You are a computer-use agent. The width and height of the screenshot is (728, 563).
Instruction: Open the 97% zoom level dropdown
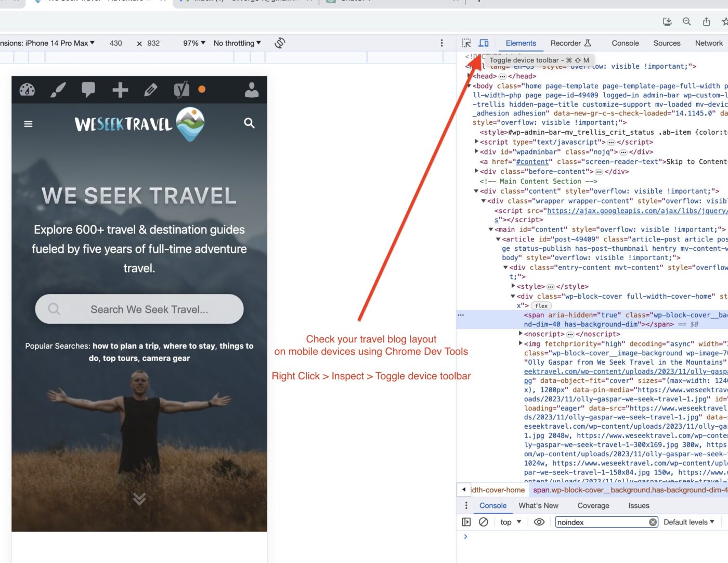(194, 43)
